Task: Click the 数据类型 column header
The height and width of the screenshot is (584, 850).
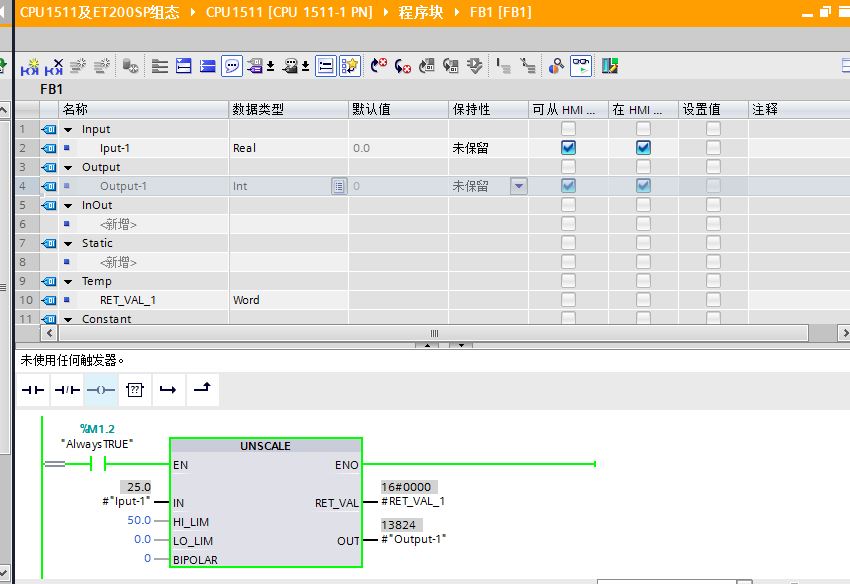Action: 289,110
